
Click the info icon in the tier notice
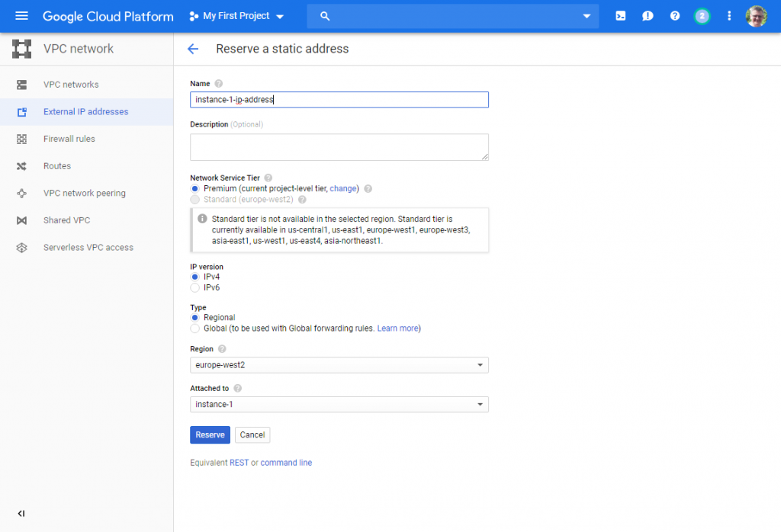click(202, 219)
